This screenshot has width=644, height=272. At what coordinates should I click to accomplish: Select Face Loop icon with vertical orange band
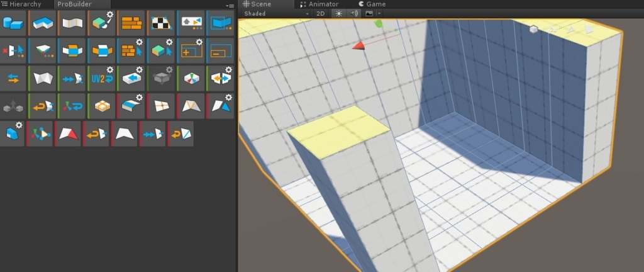point(72,51)
